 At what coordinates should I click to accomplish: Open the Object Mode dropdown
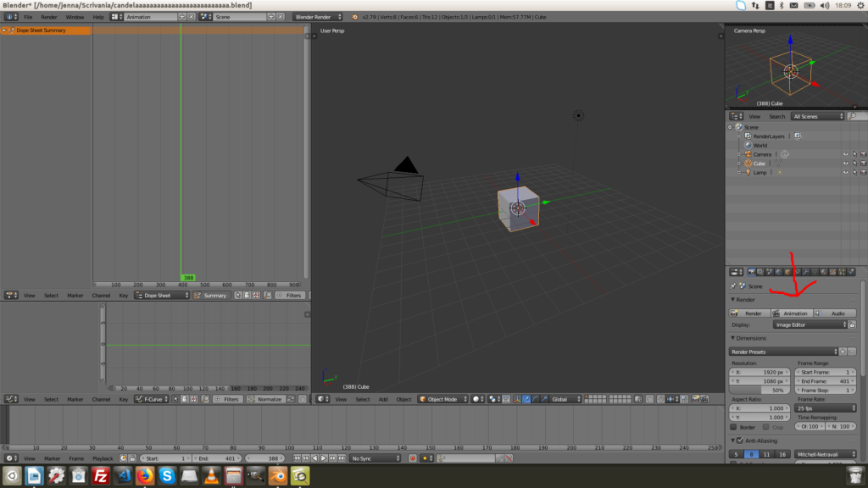tap(443, 399)
